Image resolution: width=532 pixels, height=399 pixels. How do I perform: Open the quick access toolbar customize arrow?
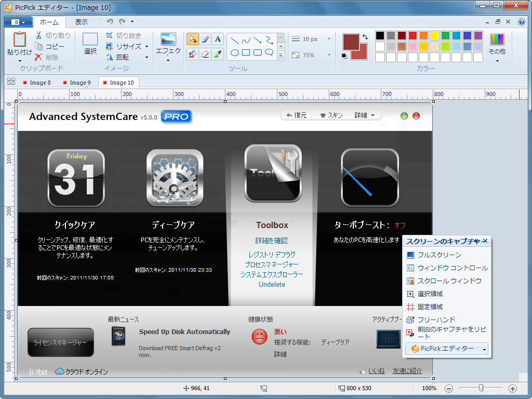click(x=132, y=21)
